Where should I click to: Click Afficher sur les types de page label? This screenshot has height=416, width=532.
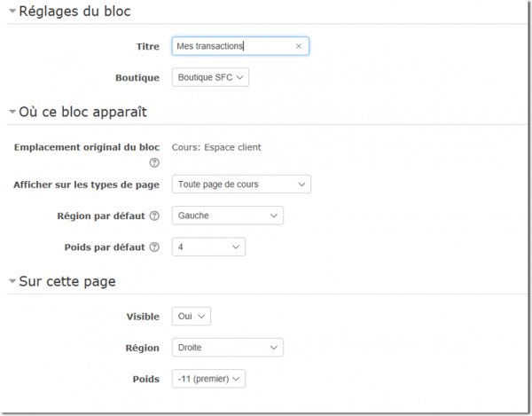pos(86,184)
